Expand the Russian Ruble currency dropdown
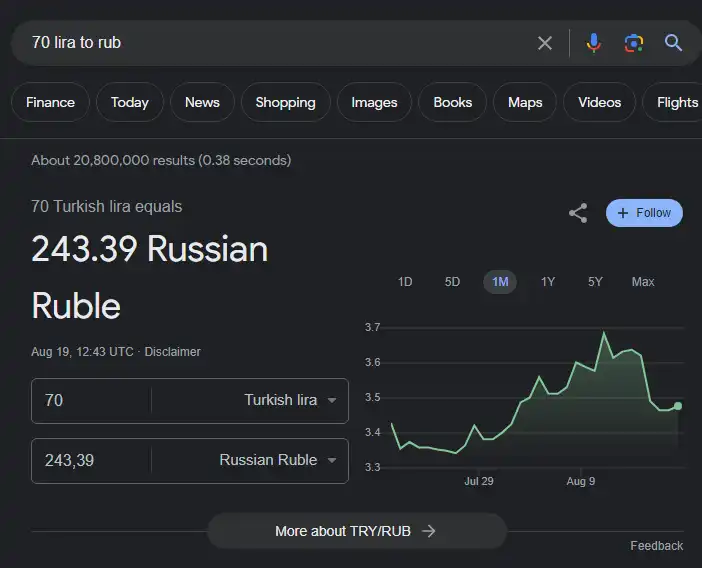The height and width of the screenshot is (568, 702). [278, 460]
